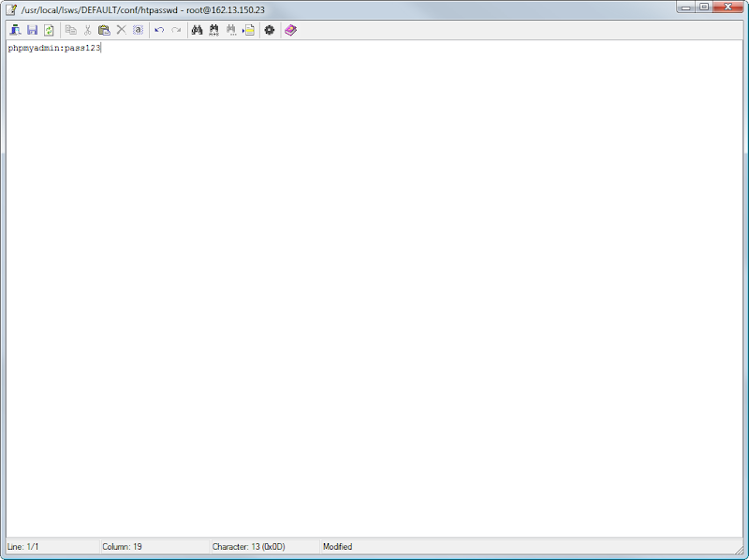Click the Select All icon
749x560 pixels.
pos(138,30)
